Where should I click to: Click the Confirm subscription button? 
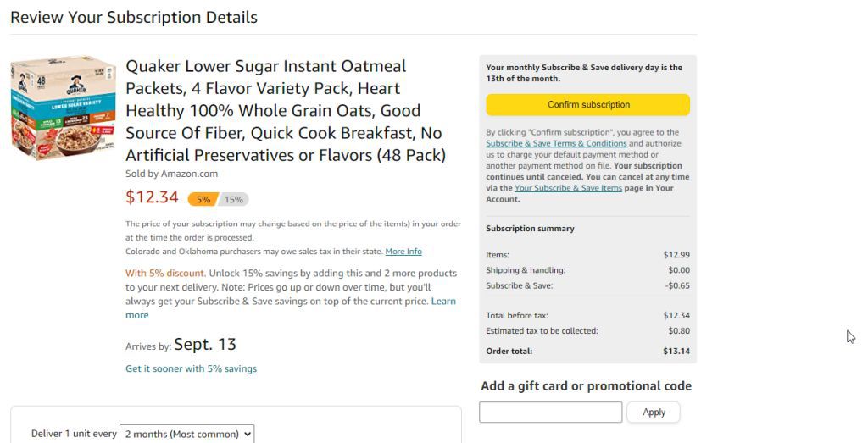pyautogui.click(x=588, y=104)
